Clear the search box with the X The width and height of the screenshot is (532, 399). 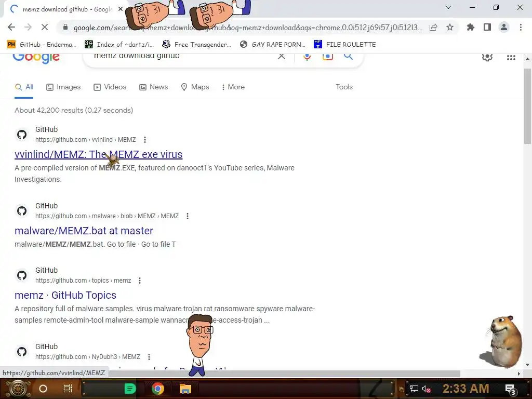click(x=281, y=56)
